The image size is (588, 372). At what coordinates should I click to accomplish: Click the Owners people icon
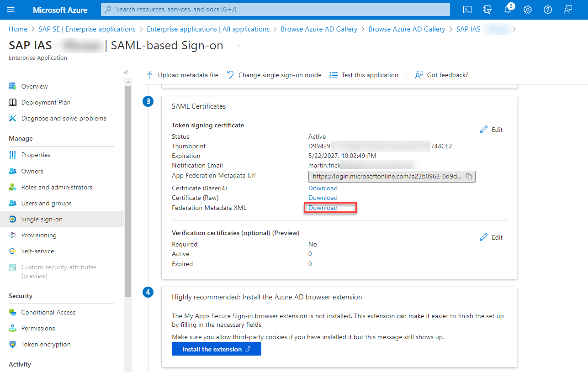click(13, 171)
